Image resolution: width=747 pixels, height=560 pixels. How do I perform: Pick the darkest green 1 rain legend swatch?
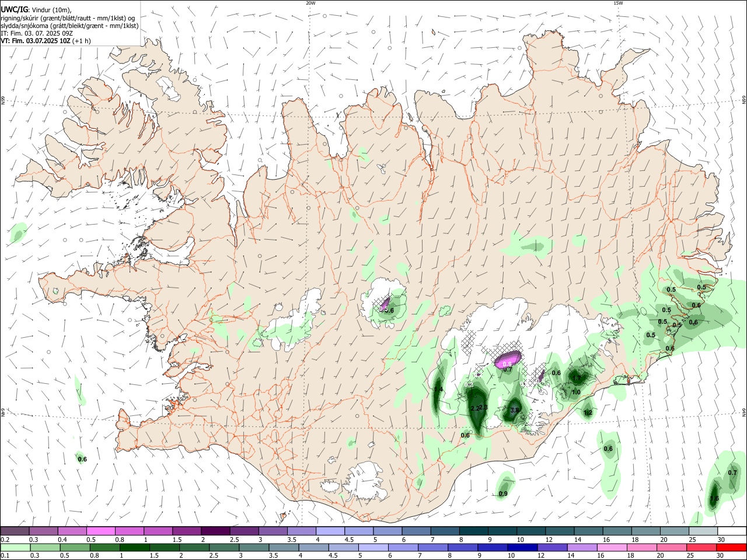tap(134, 547)
